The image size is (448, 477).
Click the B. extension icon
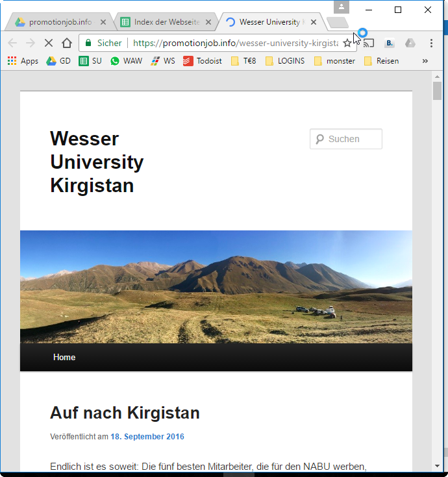click(x=390, y=43)
